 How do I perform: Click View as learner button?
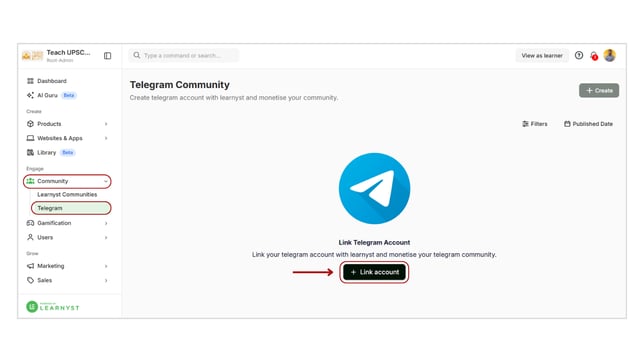pyautogui.click(x=542, y=55)
